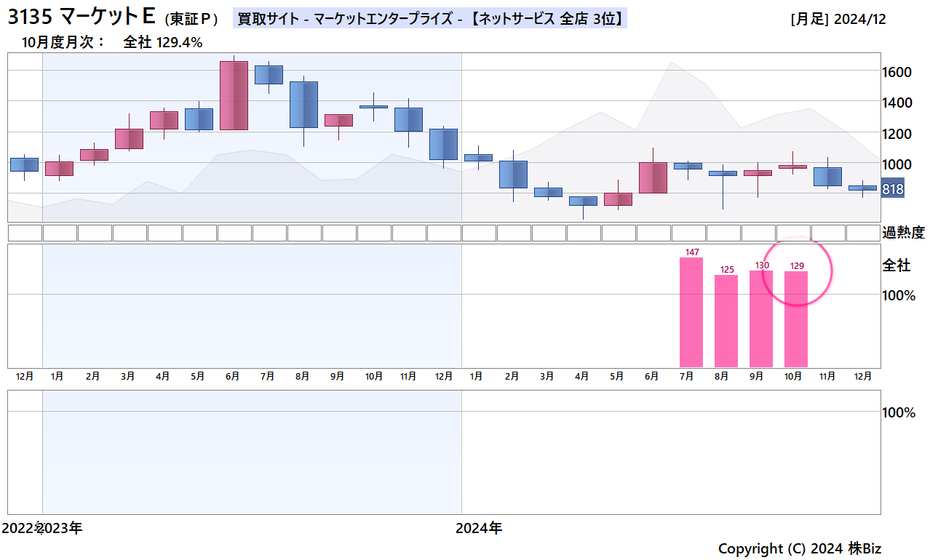
Task: Click the last candlestick next to the 818 tag
Action: pyautogui.click(x=862, y=188)
